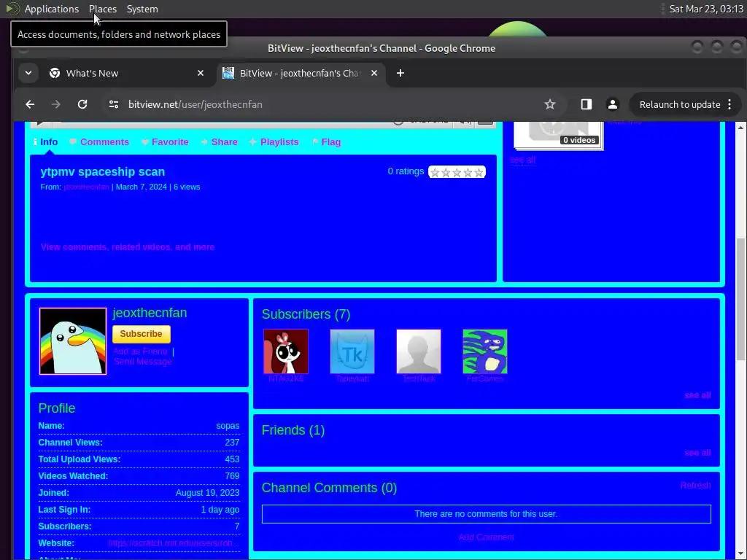This screenshot has height=560, width=747.
Task: Click the Applications menu logo icon
Action: pos(13,9)
